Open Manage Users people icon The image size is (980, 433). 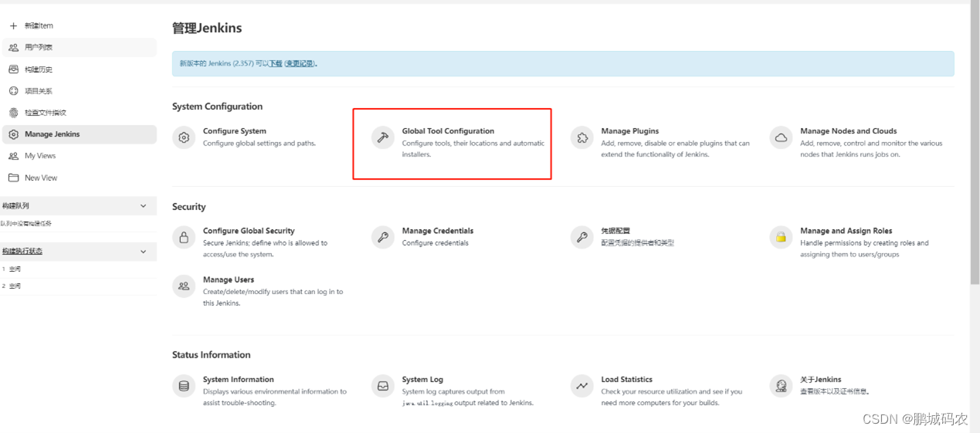click(x=184, y=286)
